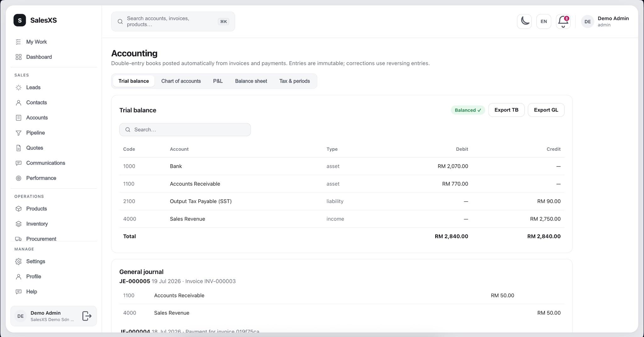
Task: Click Sales Revenue code 4000 row
Action: pyautogui.click(x=342, y=219)
